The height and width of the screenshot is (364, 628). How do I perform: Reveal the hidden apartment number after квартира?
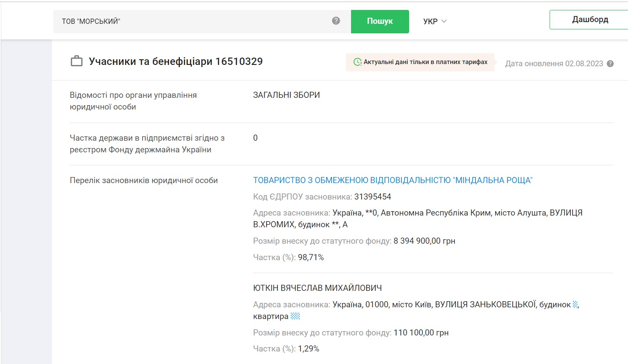pyautogui.click(x=295, y=316)
